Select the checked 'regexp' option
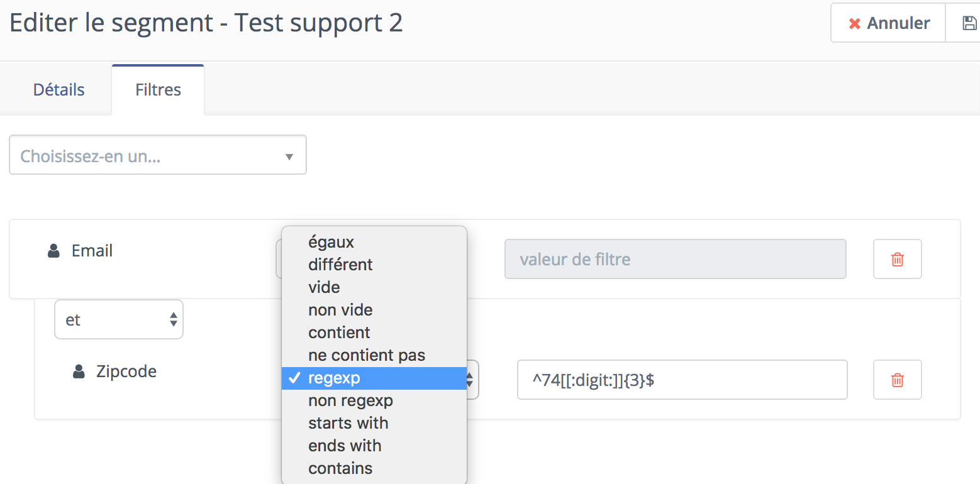This screenshot has width=980, height=484. tap(374, 378)
